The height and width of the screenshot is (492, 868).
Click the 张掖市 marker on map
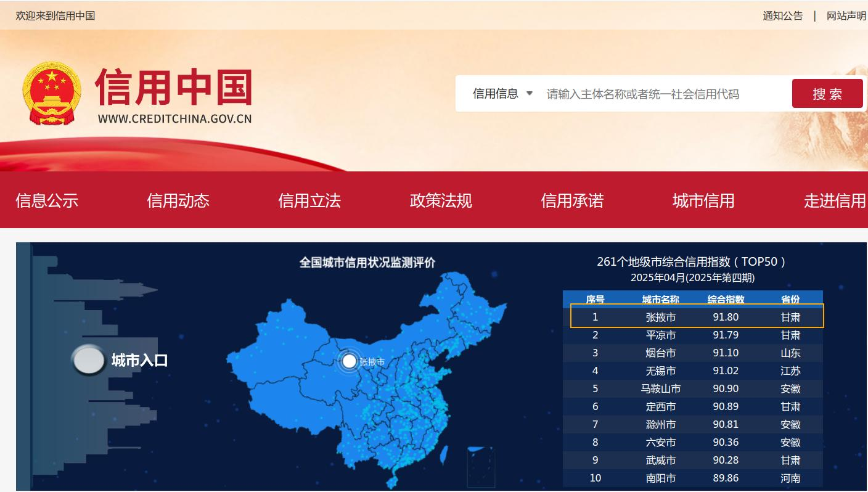pos(350,361)
